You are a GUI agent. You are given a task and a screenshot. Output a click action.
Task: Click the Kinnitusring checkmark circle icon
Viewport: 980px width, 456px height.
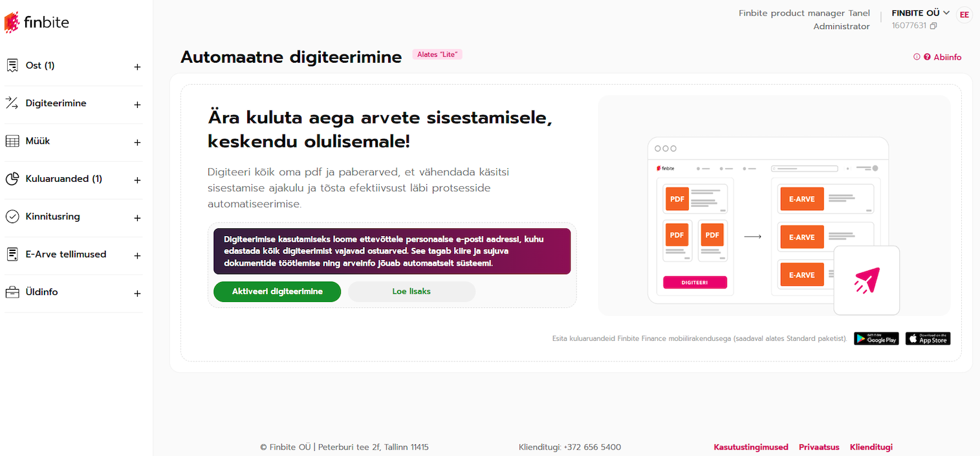12,217
